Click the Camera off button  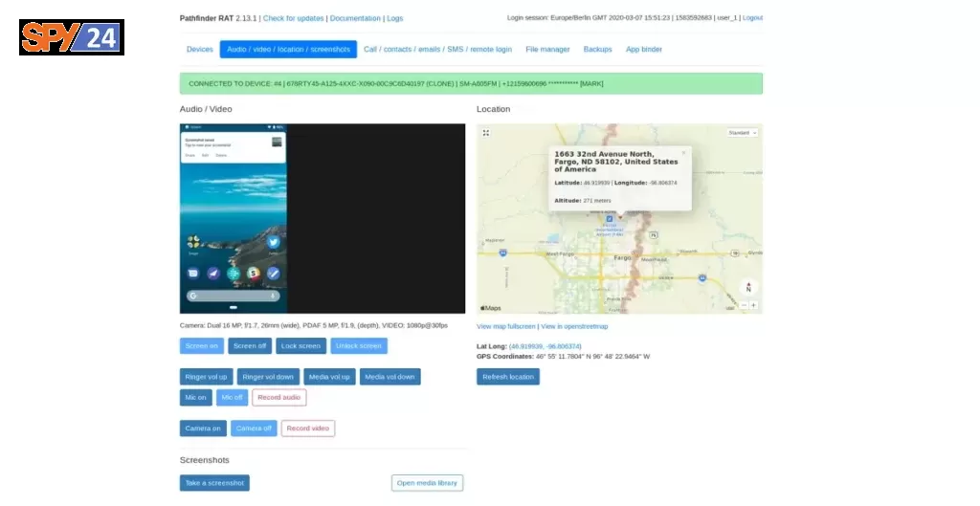click(x=254, y=428)
